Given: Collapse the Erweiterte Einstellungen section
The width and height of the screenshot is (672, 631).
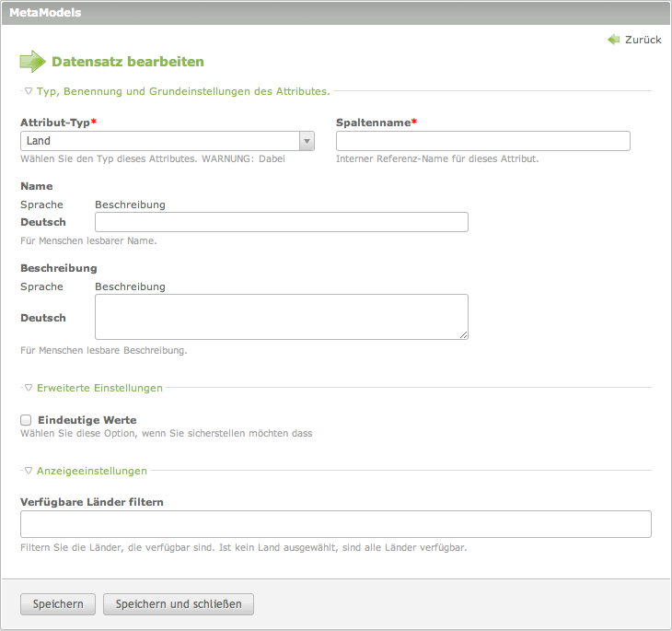Looking at the screenshot, I should tap(98, 388).
